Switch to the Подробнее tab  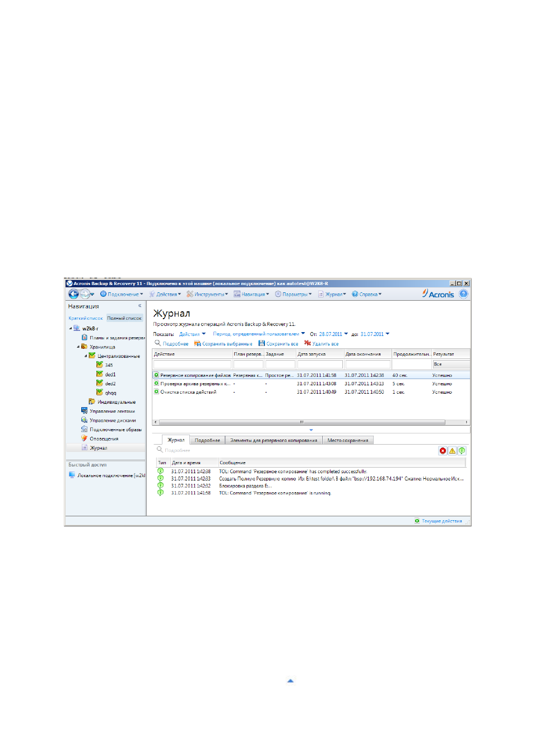tap(207, 440)
